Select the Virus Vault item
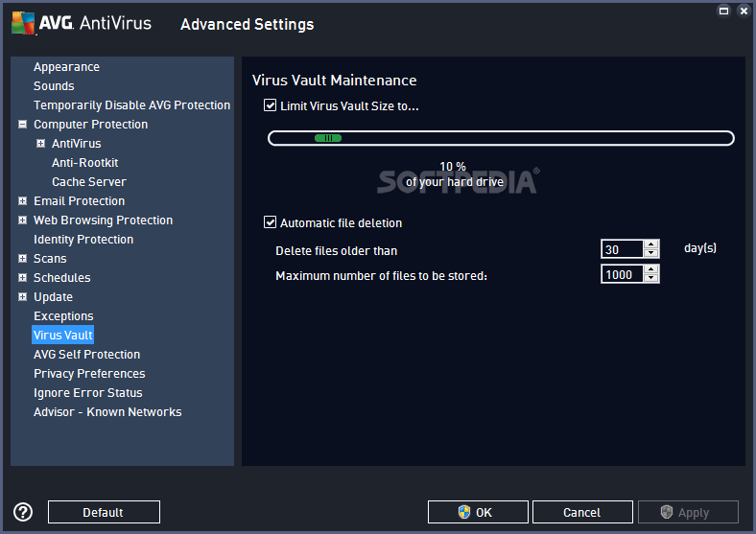The height and width of the screenshot is (534, 756). click(62, 335)
